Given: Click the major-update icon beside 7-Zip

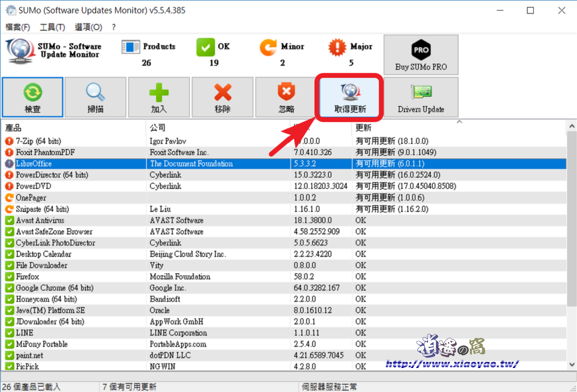Looking at the screenshot, I should pyautogui.click(x=9, y=141).
